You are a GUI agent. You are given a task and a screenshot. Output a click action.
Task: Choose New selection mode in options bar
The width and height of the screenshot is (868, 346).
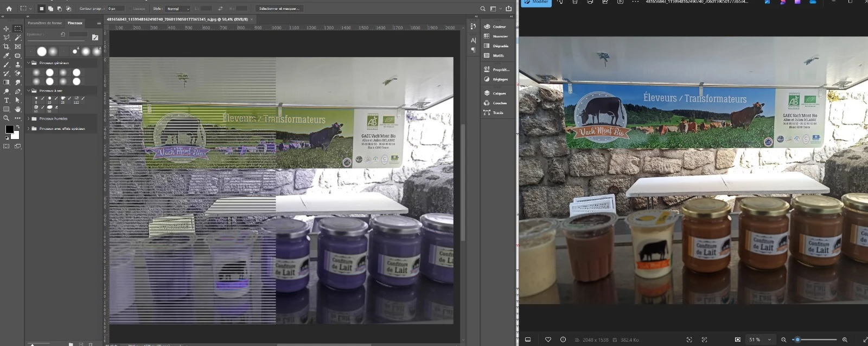pos(41,9)
